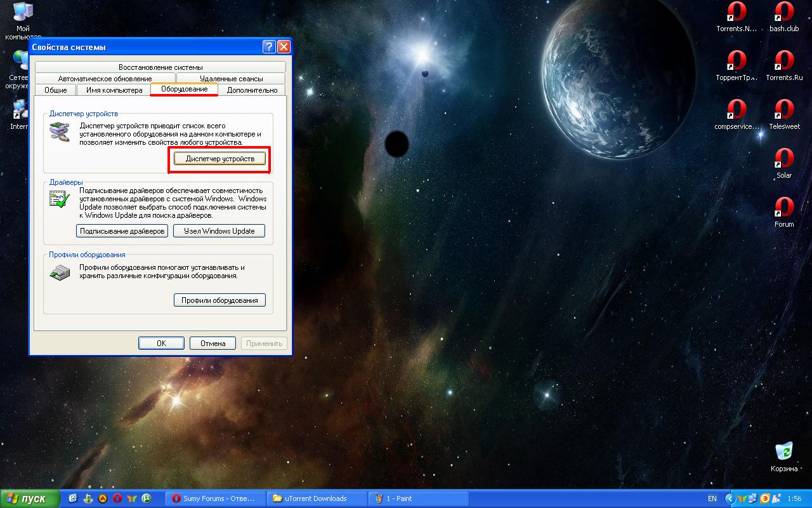
Task: Open the Дополнительно tab
Action: [x=252, y=90]
